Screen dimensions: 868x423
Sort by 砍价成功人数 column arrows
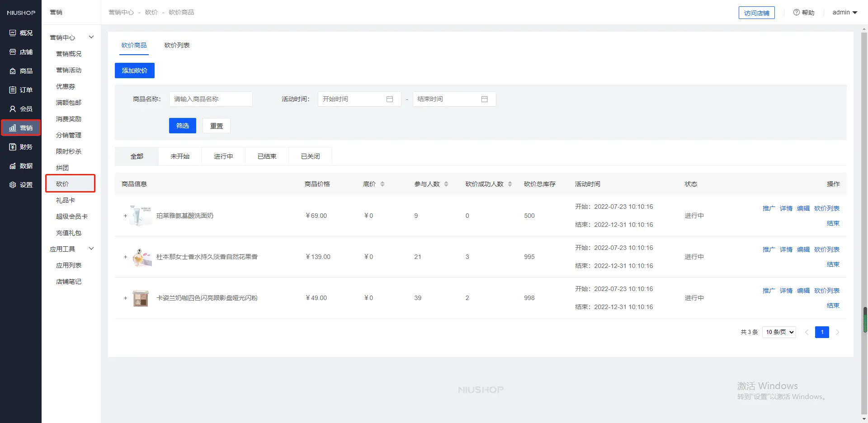(x=510, y=184)
